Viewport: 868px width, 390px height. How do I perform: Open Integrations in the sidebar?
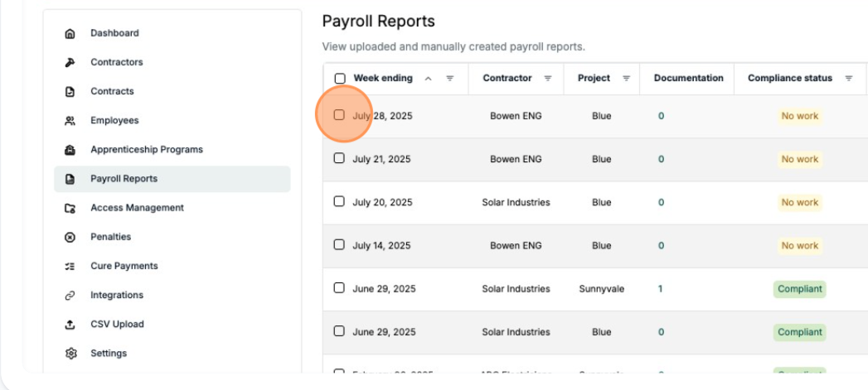coord(117,295)
